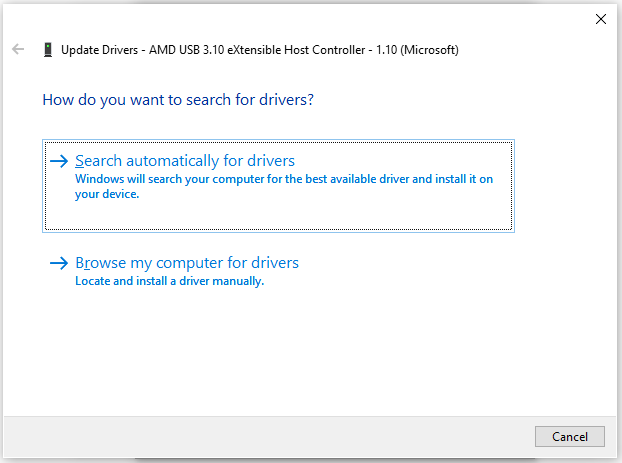622x463 pixels.
Task: Click arrow icon beside Search automatically
Action: pos(59,161)
